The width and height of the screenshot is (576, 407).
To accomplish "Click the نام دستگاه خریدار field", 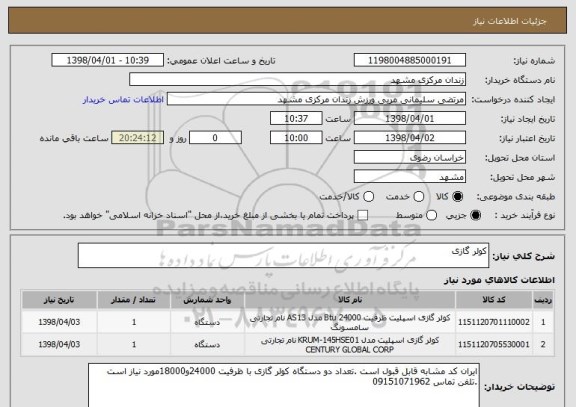I will [298, 80].
